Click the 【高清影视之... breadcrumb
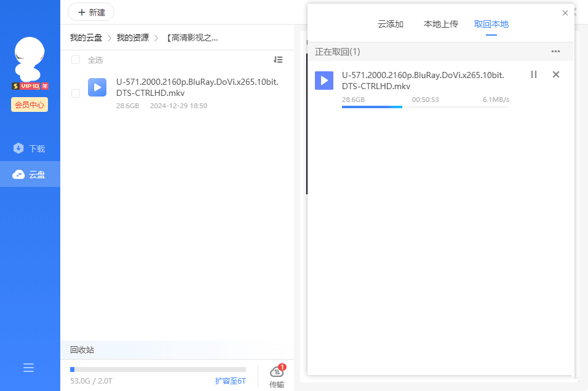The image size is (588, 391). 193,38
